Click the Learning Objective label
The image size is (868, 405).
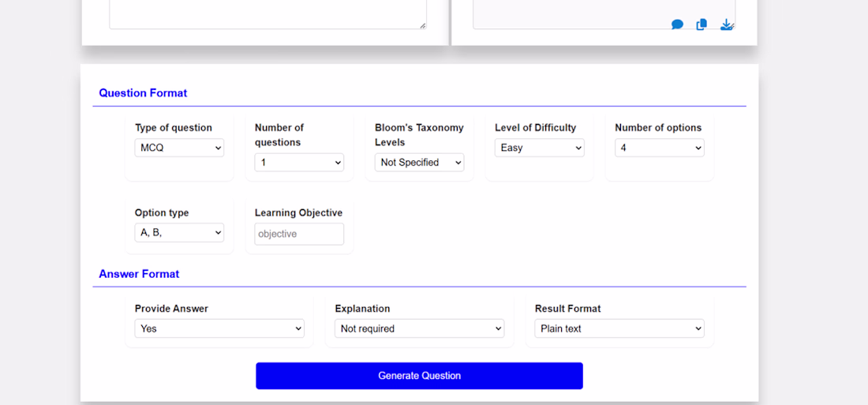[298, 213]
